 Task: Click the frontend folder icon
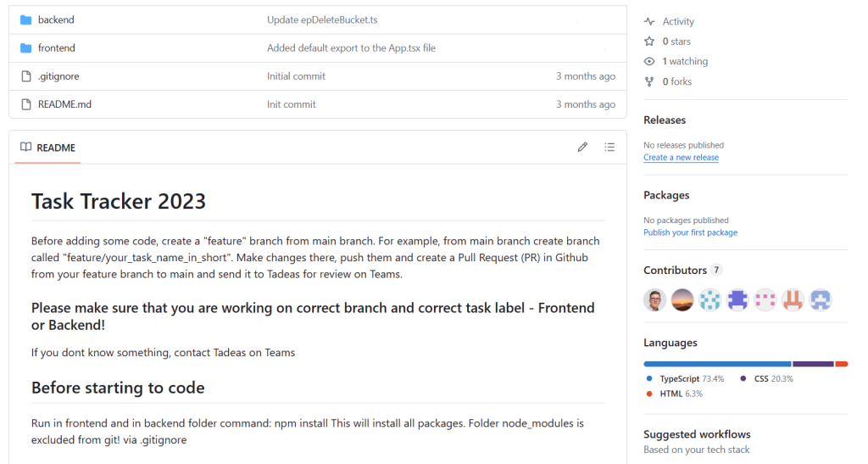[x=25, y=48]
